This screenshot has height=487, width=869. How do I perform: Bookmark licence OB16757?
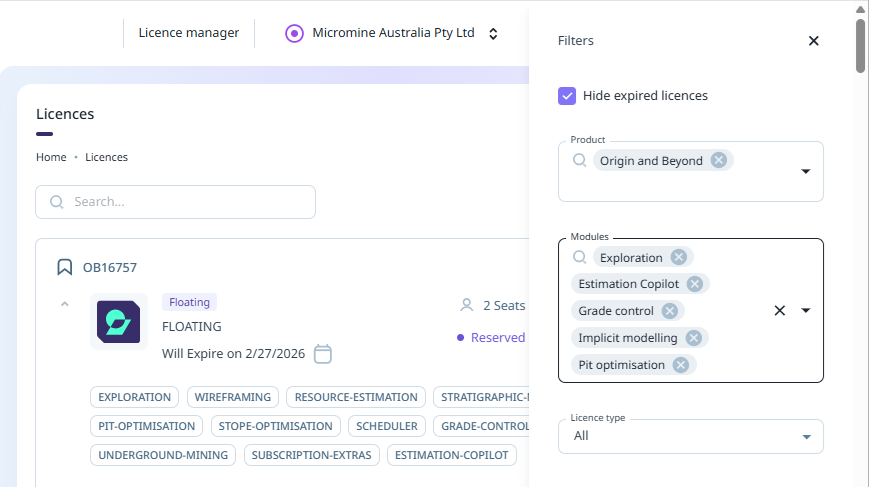click(65, 267)
